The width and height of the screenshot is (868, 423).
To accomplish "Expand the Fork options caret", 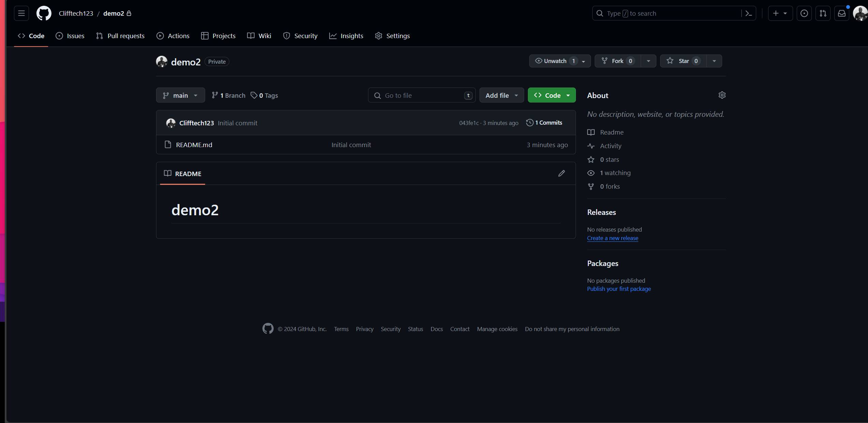I will point(648,61).
